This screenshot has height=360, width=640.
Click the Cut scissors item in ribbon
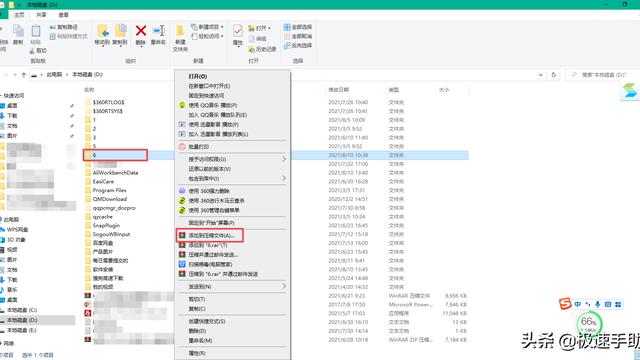coord(38,51)
